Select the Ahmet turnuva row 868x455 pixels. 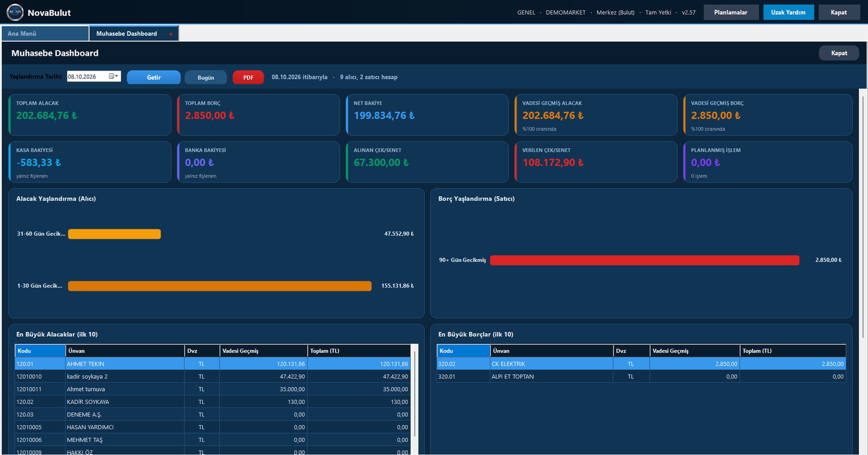point(213,389)
